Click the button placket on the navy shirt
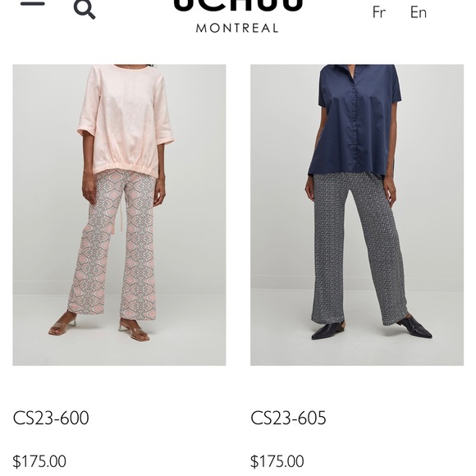 (355, 121)
